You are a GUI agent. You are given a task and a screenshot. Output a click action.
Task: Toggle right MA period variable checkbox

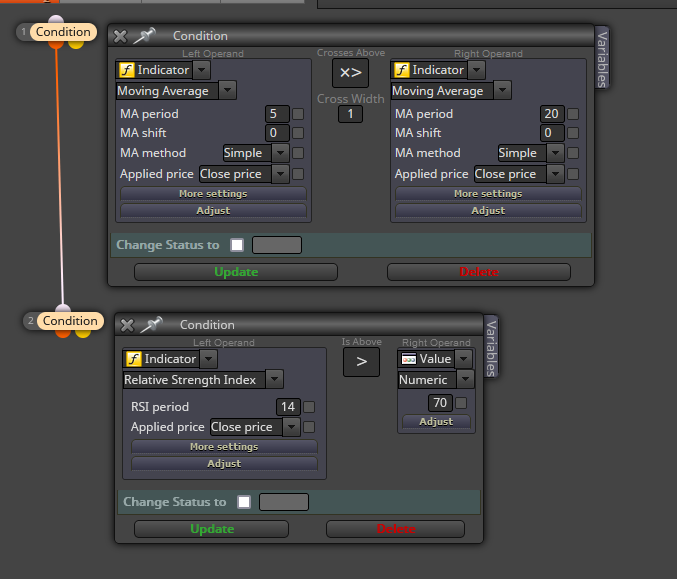click(573, 114)
